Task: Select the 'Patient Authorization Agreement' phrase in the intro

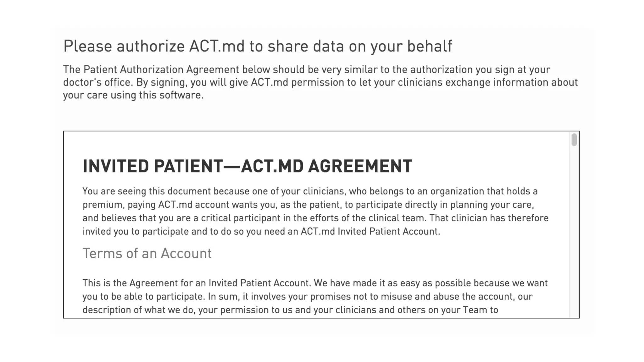Action: 161,69
